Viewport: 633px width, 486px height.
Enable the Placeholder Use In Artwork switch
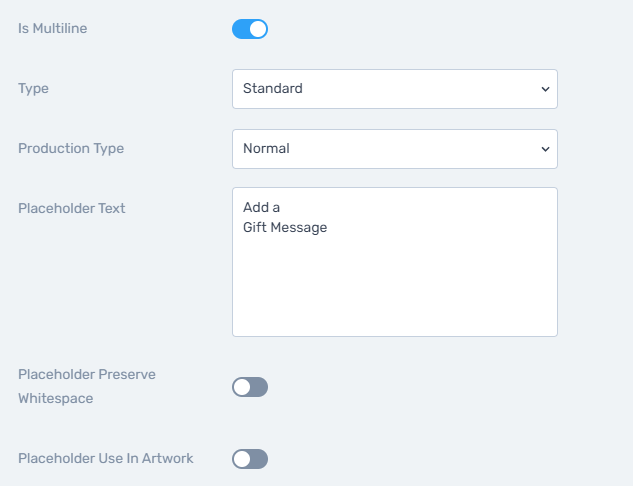click(249, 459)
